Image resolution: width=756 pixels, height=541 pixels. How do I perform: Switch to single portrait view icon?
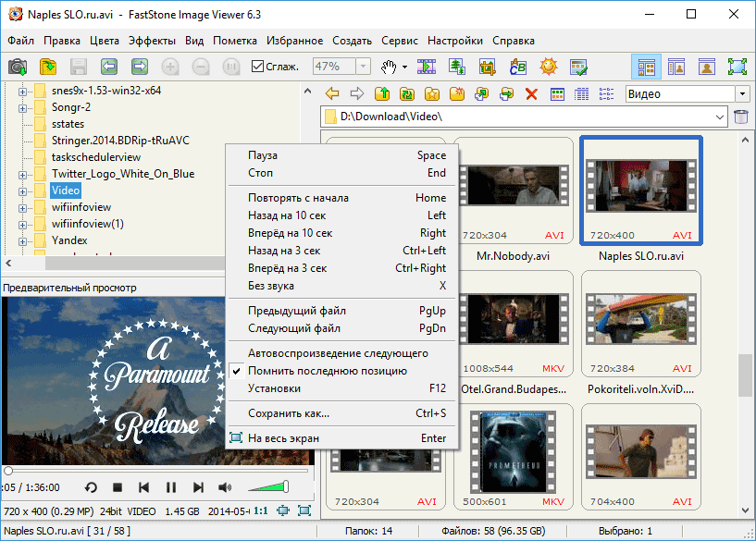coord(707,67)
